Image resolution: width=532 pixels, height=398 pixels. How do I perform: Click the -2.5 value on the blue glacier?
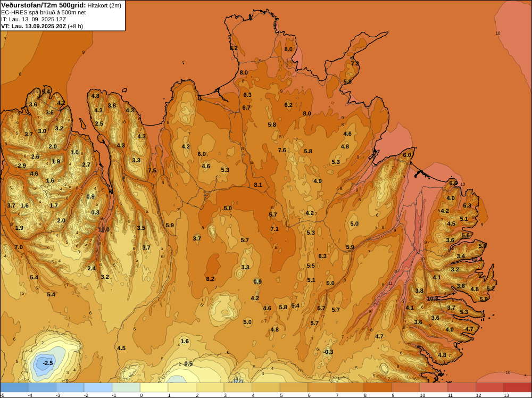[47, 363]
